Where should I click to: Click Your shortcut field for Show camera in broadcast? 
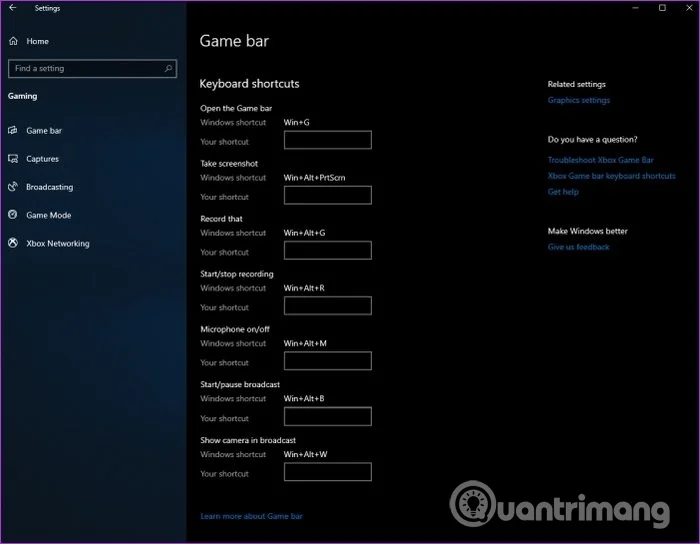[x=328, y=472]
